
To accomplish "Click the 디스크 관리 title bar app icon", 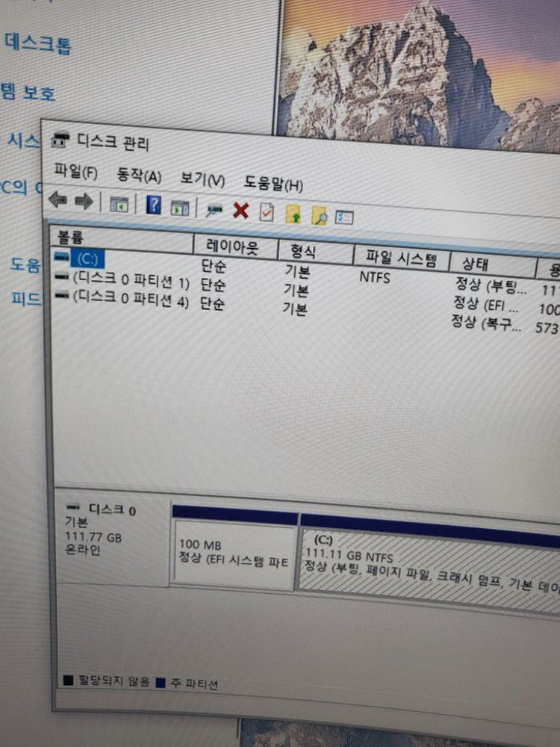I will pyautogui.click(x=60, y=140).
